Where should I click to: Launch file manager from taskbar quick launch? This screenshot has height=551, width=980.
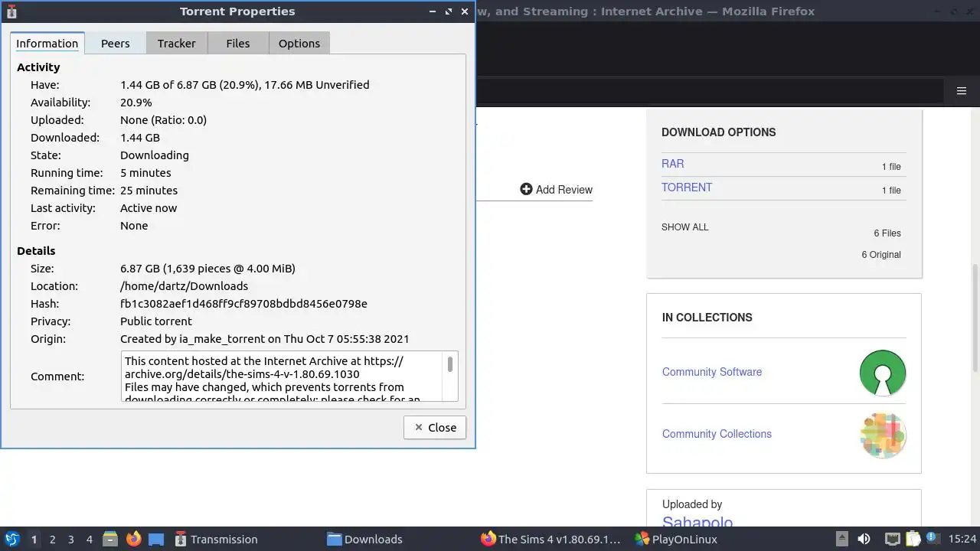pos(110,539)
